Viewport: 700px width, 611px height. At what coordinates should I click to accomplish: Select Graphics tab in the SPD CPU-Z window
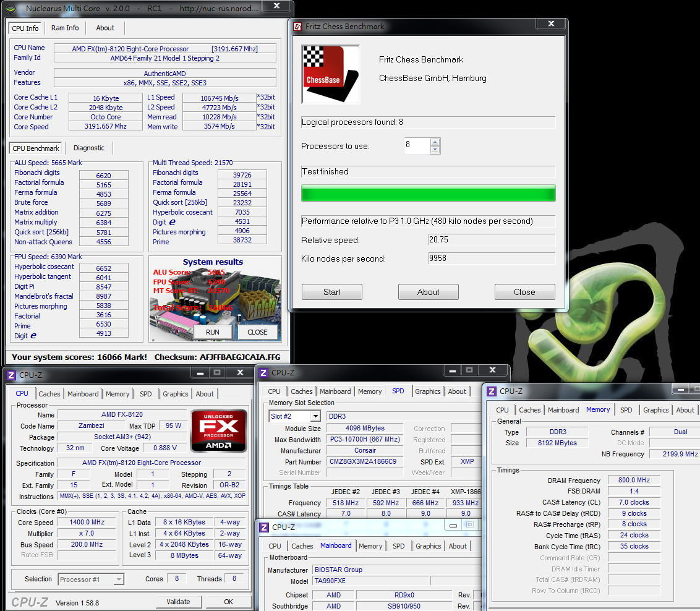428,391
